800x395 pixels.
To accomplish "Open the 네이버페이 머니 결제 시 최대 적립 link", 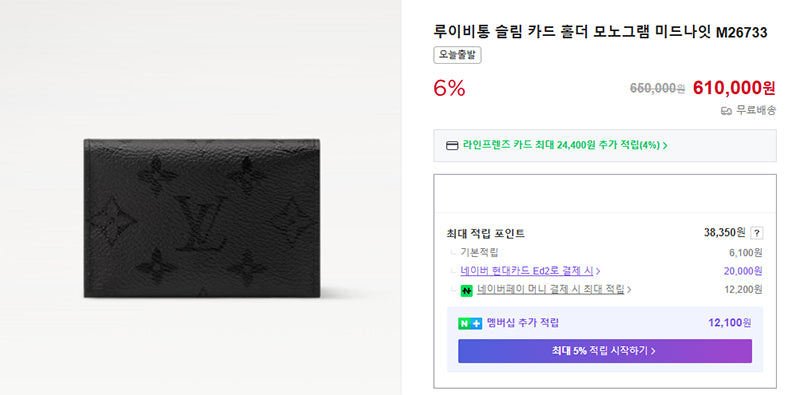I will (x=551, y=290).
